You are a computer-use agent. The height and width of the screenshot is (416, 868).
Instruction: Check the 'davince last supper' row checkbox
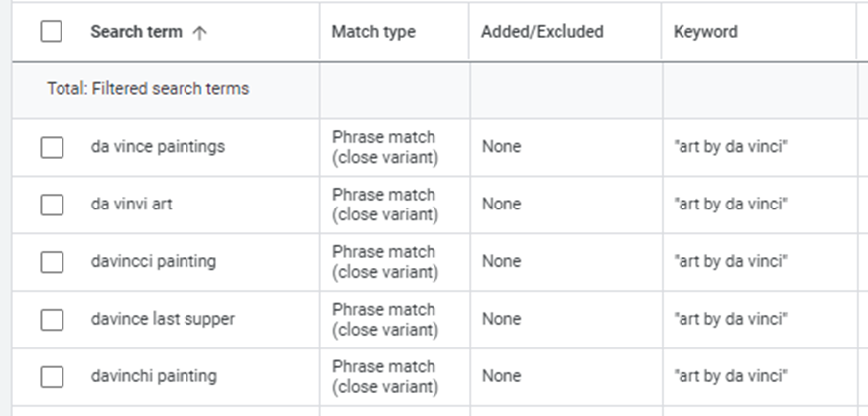pyautogui.click(x=52, y=320)
